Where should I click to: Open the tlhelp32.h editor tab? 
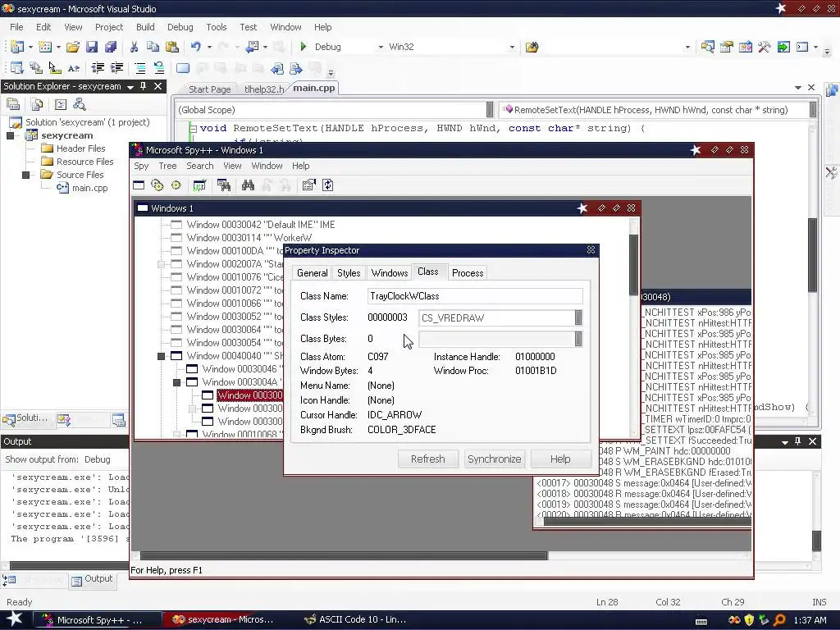coord(264,89)
